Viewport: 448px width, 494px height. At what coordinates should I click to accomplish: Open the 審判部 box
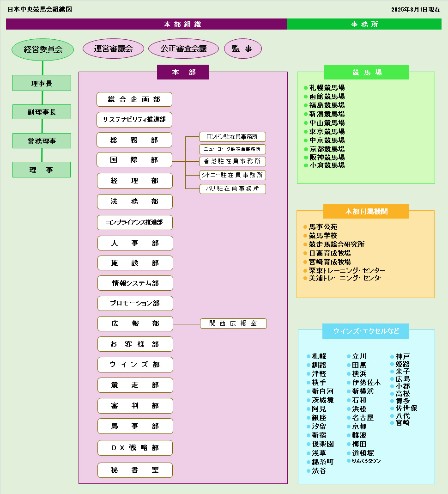point(135,406)
